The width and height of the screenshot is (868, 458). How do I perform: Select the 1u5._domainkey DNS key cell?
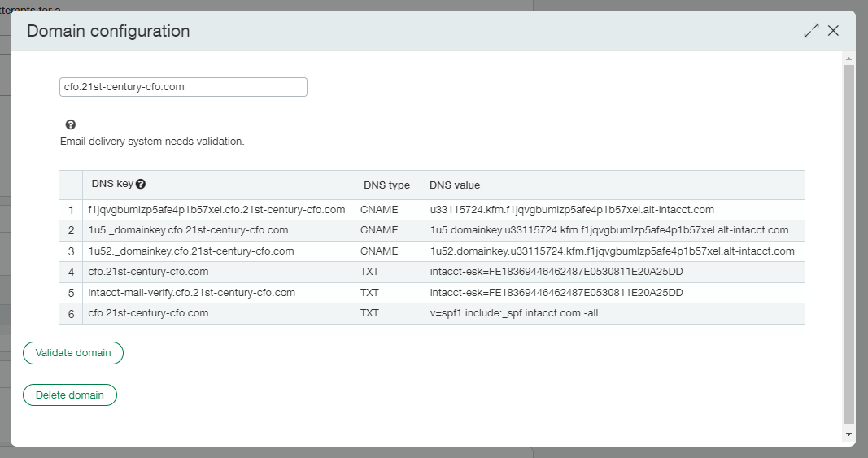coord(188,230)
